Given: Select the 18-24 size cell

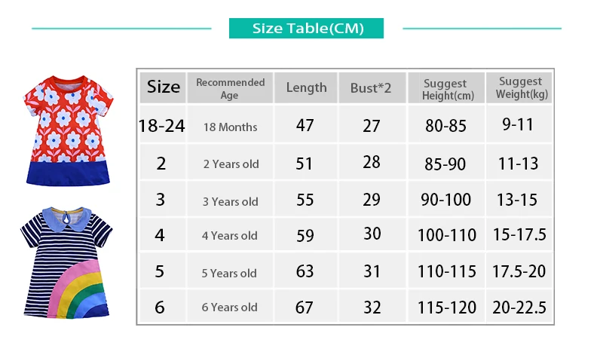Looking at the screenshot, I should (162, 126).
